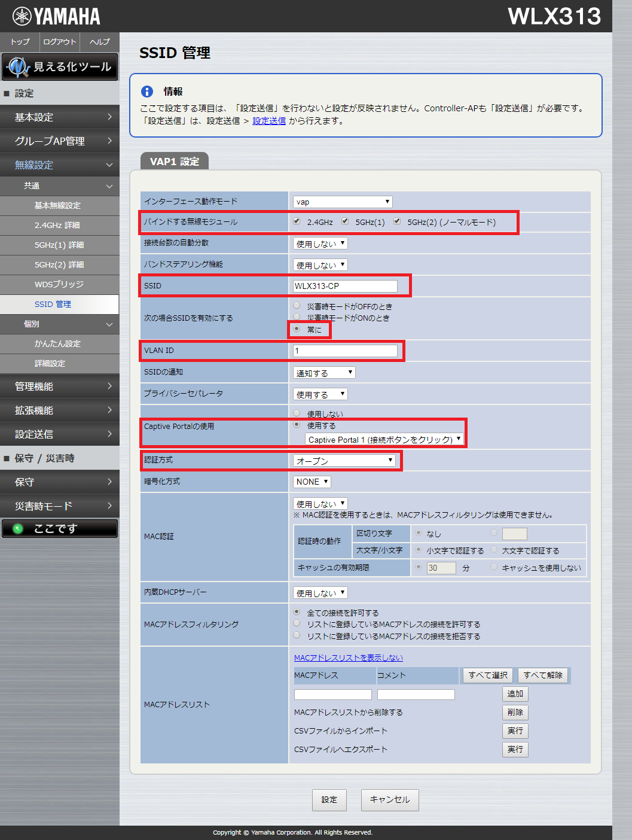Click the green ここです status indicator
Screen dimensions: 632x840
[60, 528]
